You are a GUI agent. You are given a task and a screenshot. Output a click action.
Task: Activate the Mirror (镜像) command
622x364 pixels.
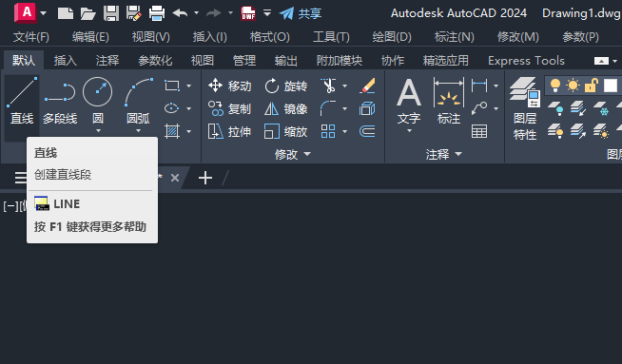(285, 108)
